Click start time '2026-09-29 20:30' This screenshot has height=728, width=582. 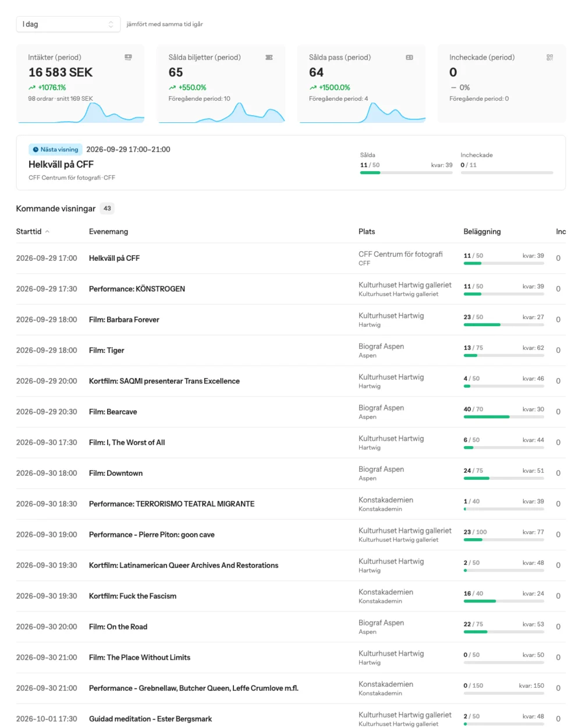47,412
